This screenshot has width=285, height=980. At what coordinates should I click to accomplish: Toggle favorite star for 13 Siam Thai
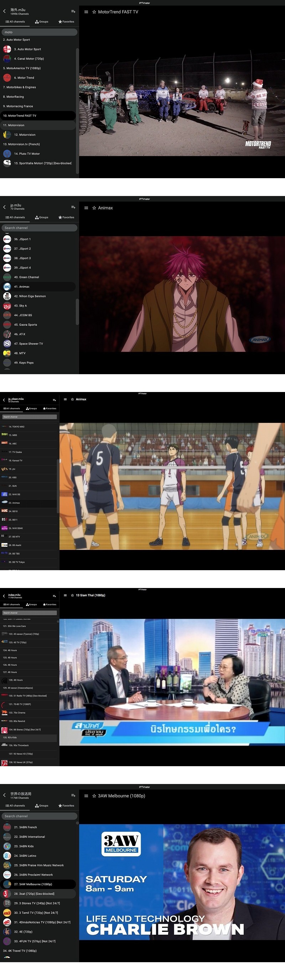(72, 595)
